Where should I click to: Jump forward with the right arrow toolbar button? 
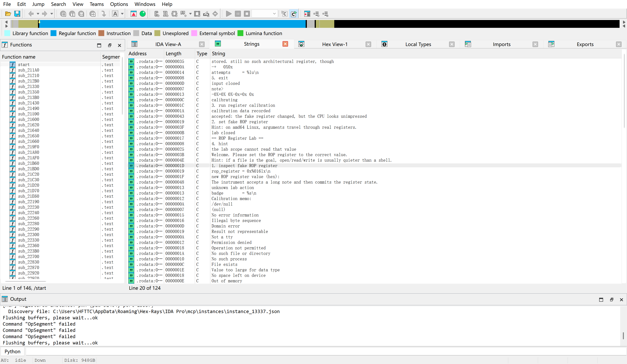click(44, 14)
